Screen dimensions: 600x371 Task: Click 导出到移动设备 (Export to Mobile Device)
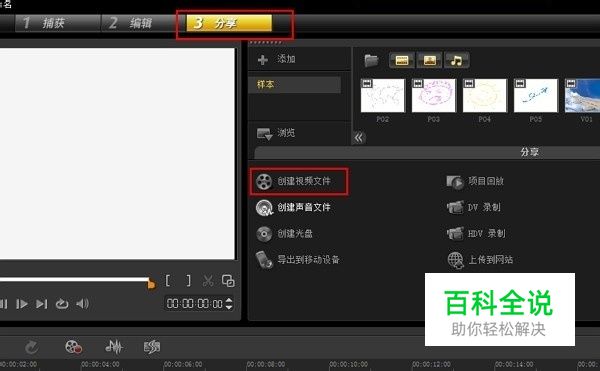[298, 260]
